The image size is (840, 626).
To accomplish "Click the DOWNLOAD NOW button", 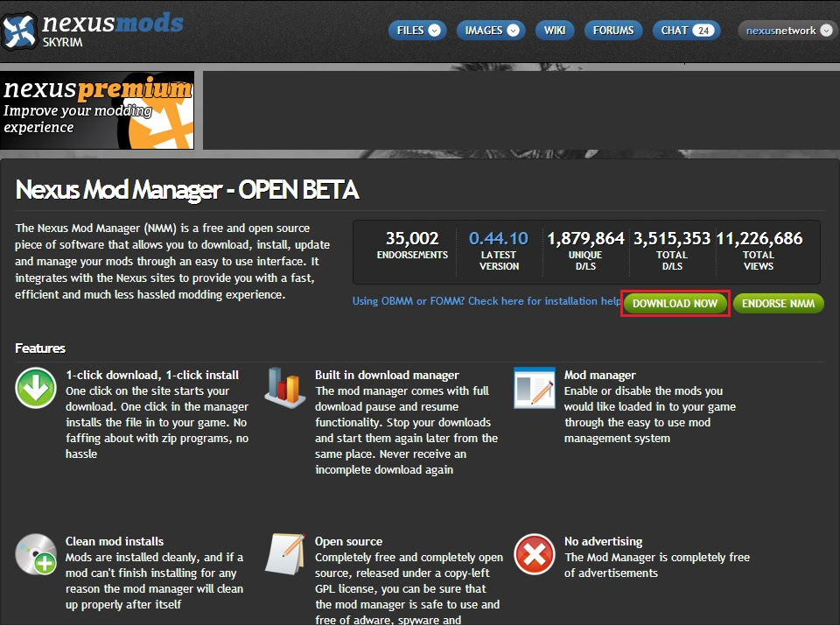I will point(675,303).
